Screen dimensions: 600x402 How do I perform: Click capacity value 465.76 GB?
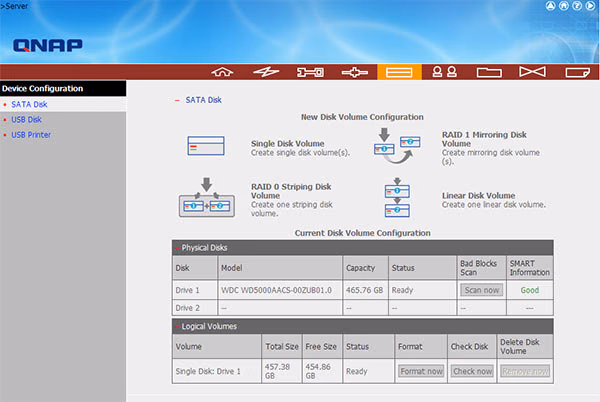[x=364, y=290]
